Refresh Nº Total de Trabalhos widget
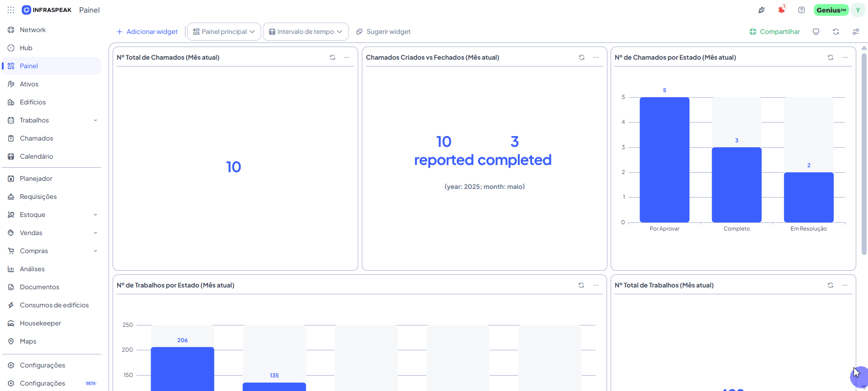The image size is (868, 391). [830, 285]
